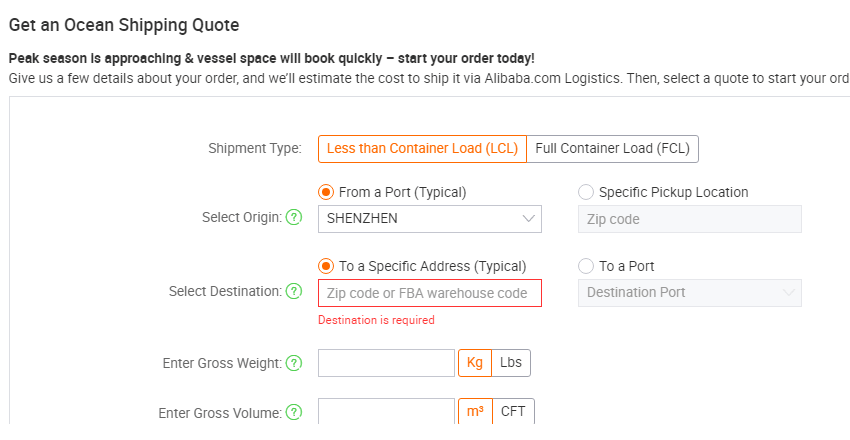This screenshot has height=440, width=850.
Task: Choose m³ as volume unit
Action: [475, 411]
